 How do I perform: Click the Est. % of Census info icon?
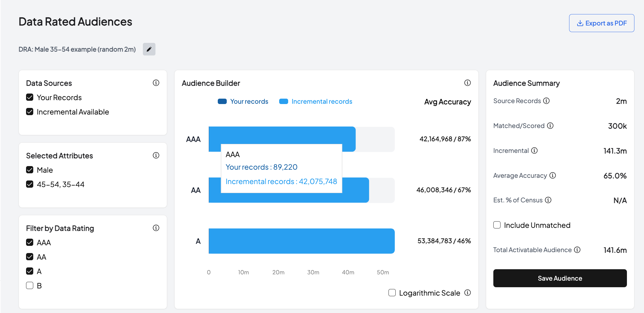coord(548,200)
